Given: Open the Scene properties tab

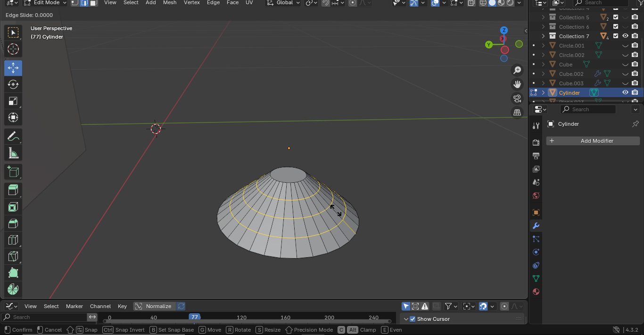Looking at the screenshot, I should pos(536,182).
